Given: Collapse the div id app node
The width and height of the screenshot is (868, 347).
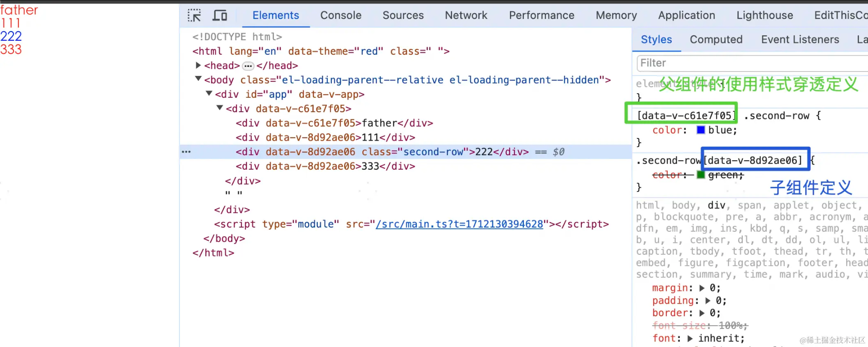Looking at the screenshot, I should (209, 94).
